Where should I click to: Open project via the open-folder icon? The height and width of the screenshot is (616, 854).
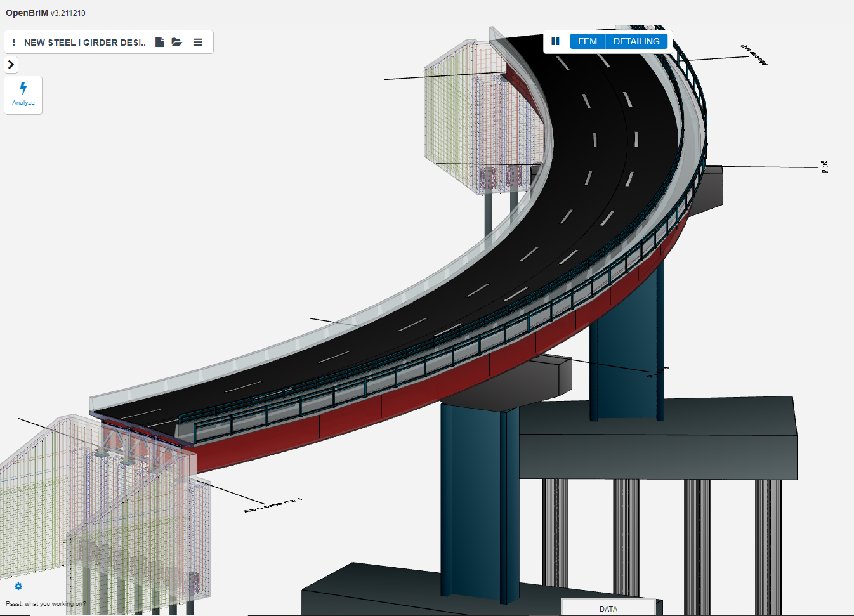click(177, 42)
